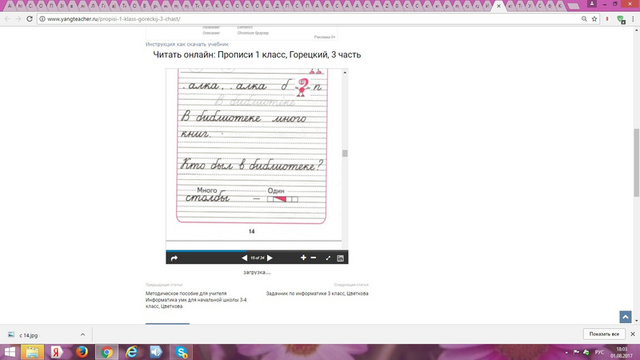Reload the page using browser refresh

[x=29, y=19]
